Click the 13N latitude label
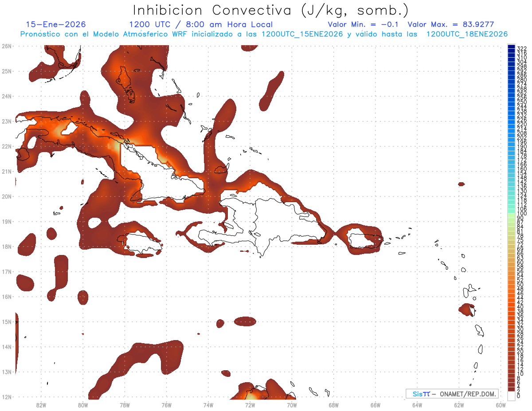Image resolution: width=532 pixels, height=411 pixels. point(6,372)
